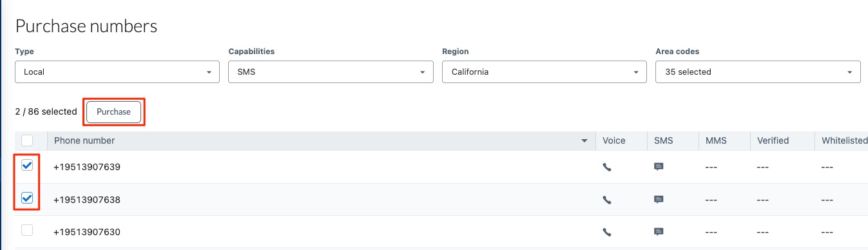Viewport: 868px width, 250px height.
Task: Click the MMS column header
Action: pyautogui.click(x=717, y=140)
